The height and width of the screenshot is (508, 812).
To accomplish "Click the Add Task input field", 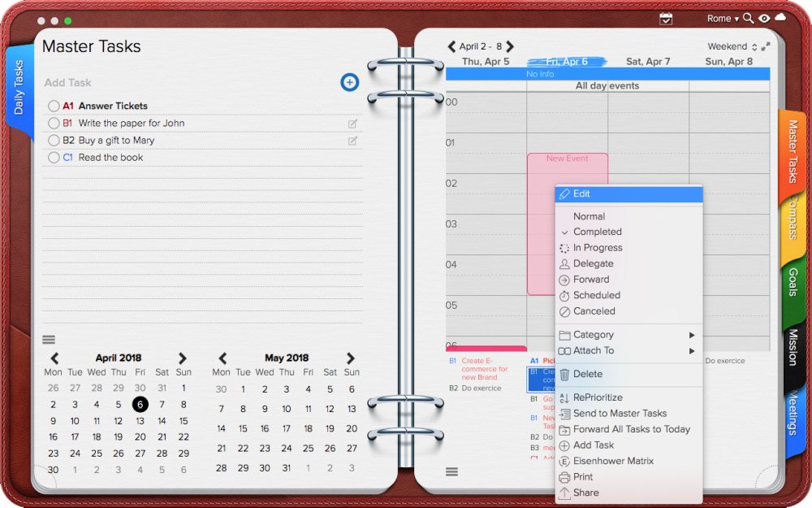I will (189, 82).
